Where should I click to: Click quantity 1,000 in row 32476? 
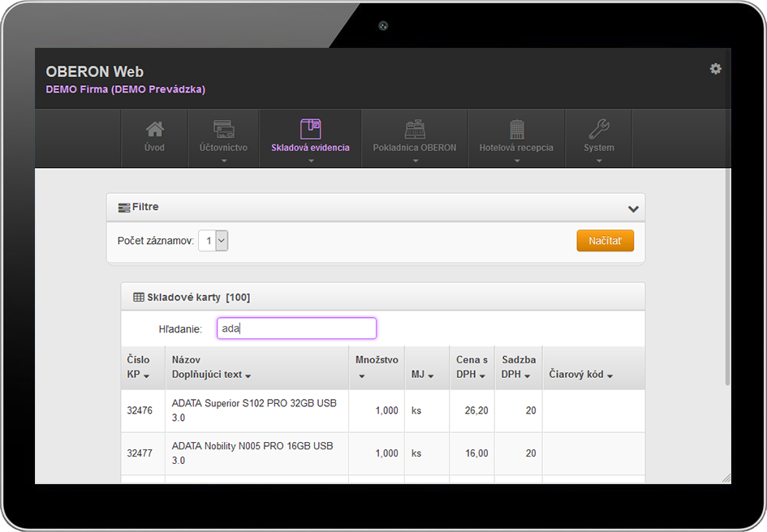pyautogui.click(x=386, y=410)
